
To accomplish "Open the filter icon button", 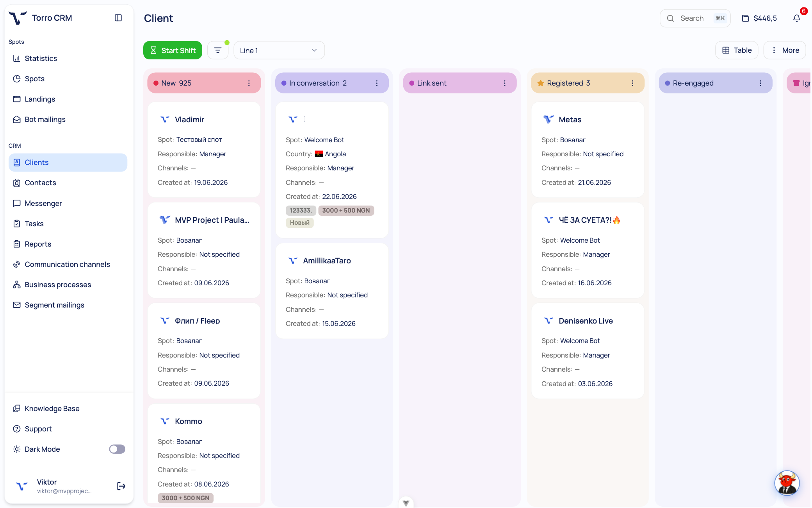I will coord(218,50).
